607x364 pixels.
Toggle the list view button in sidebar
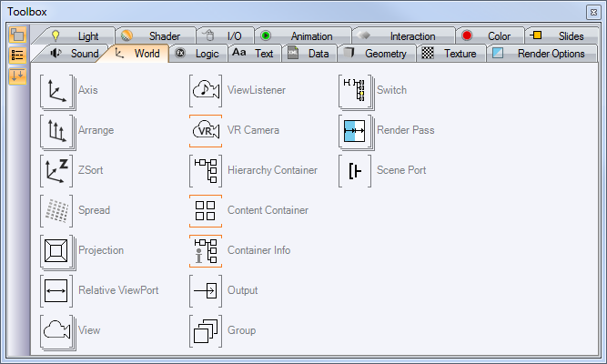coord(17,56)
